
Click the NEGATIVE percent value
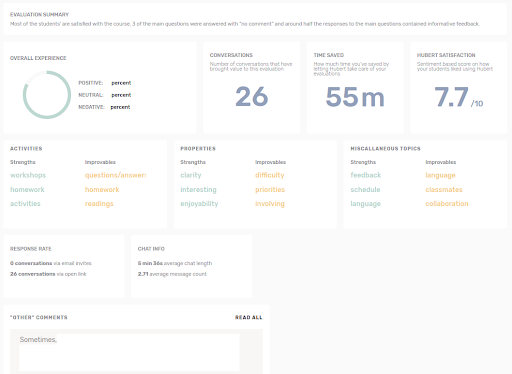click(120, 107)
